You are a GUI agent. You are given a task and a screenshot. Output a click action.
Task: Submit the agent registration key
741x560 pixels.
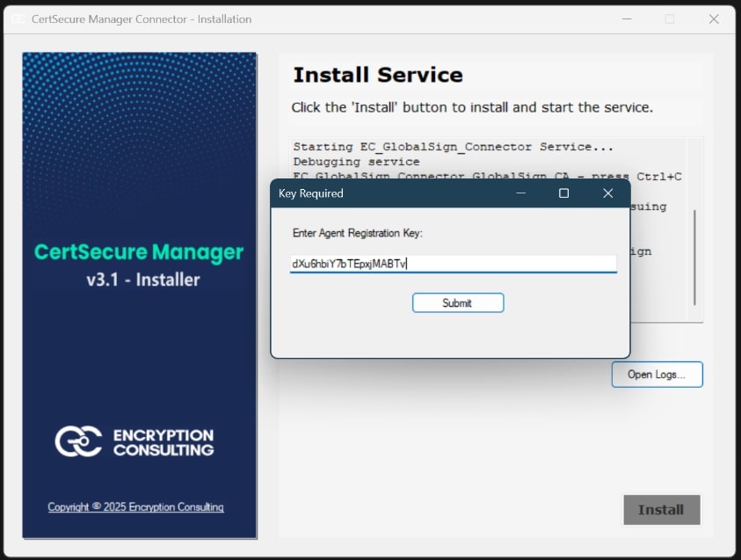click(x=458, y=303)
